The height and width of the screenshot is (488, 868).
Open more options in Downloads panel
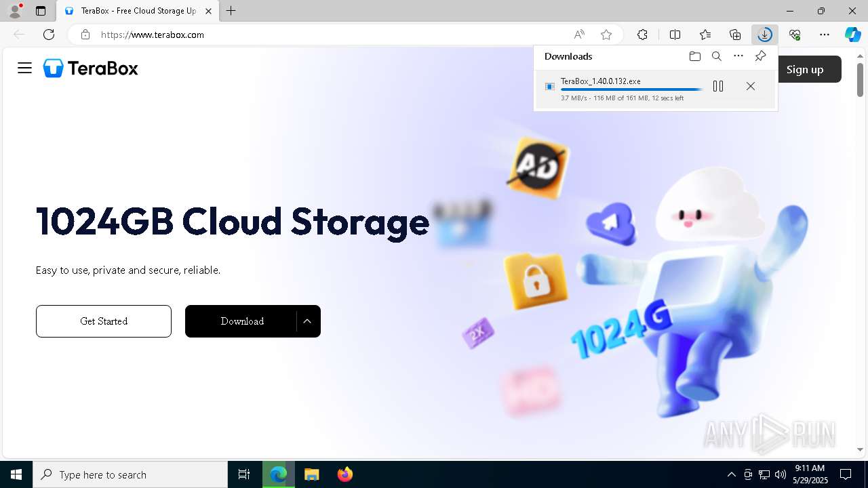tap(738, 56)
